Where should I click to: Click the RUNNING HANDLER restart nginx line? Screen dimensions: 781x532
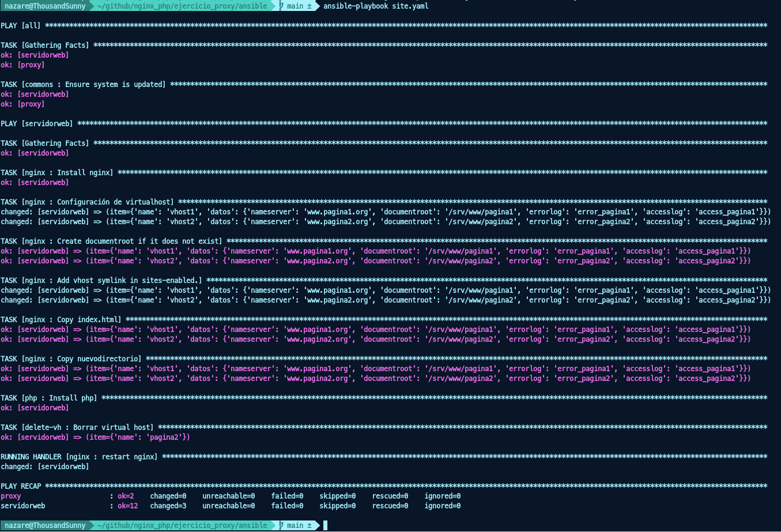[x=79, y=456]
